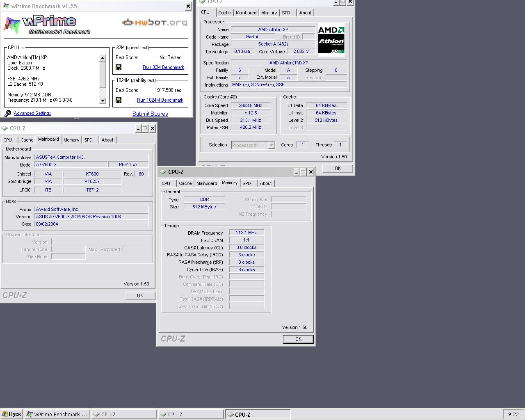Screen dimensions: 525x420
Task: Click the CPU List scroll up arrow
Action: [x=103, y=58]
